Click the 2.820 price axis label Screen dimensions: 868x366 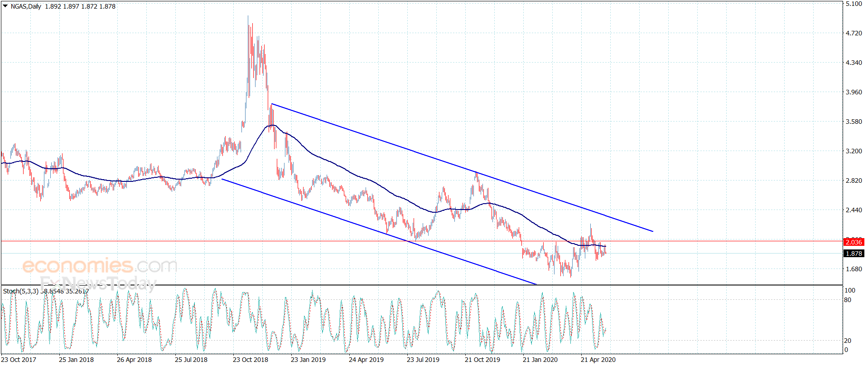854,181
